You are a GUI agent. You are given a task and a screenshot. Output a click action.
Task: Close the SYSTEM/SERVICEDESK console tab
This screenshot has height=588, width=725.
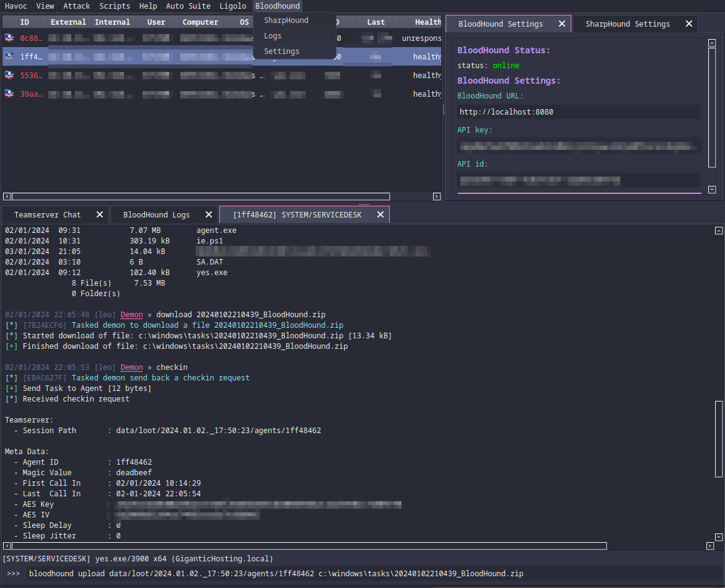(380, 214)
